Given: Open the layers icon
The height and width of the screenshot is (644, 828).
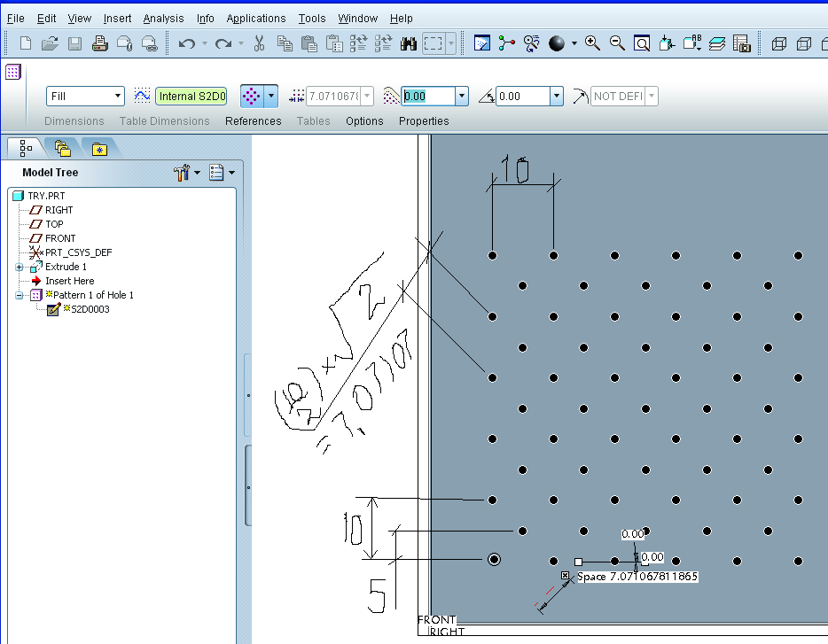Looking at the screenshot, I should coord(716,43).
